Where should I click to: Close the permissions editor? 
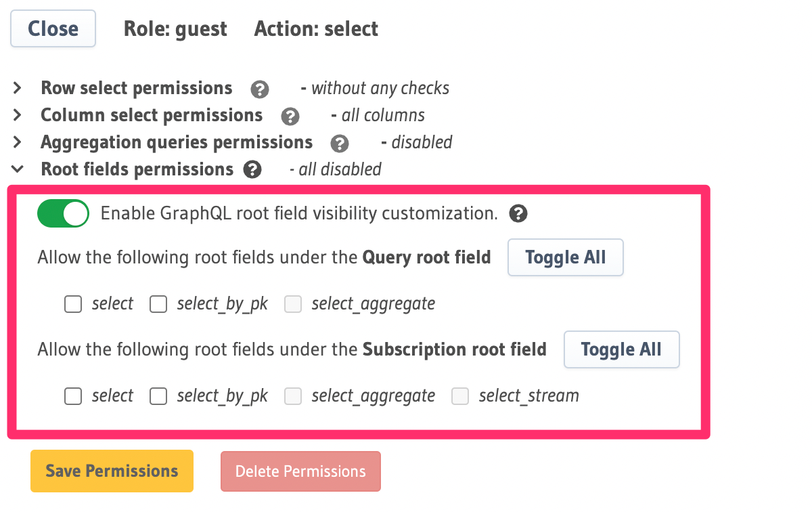[53, 28]
